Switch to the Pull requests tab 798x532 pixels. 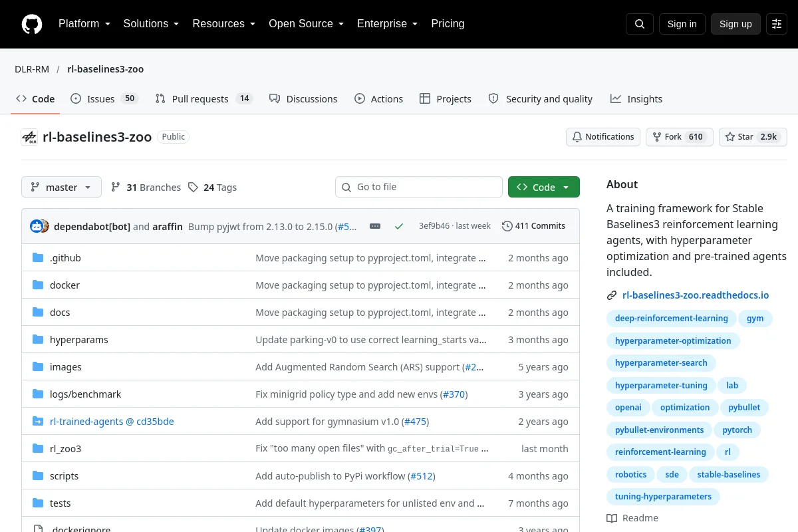coord(203,99)
